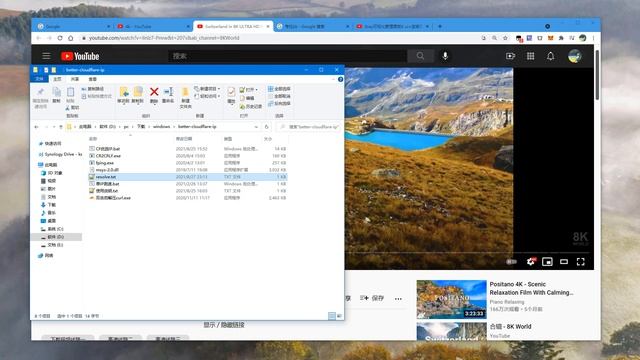Click the YouTube search magnifier button
The width and height of the screenshot is (640, 360).
(420, 56)
